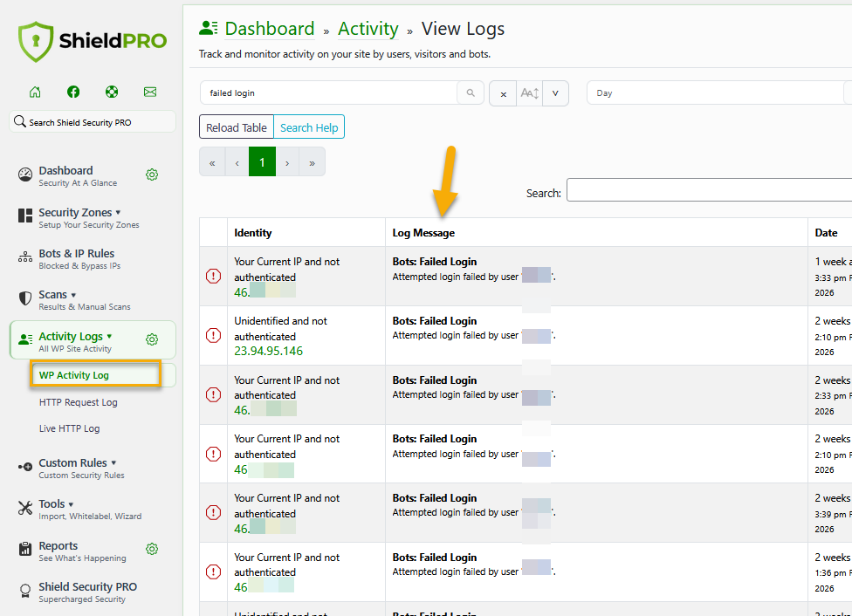Open HTTP Request Log
The width and height of the screenshot is (852, 616).
pos(79,402)
